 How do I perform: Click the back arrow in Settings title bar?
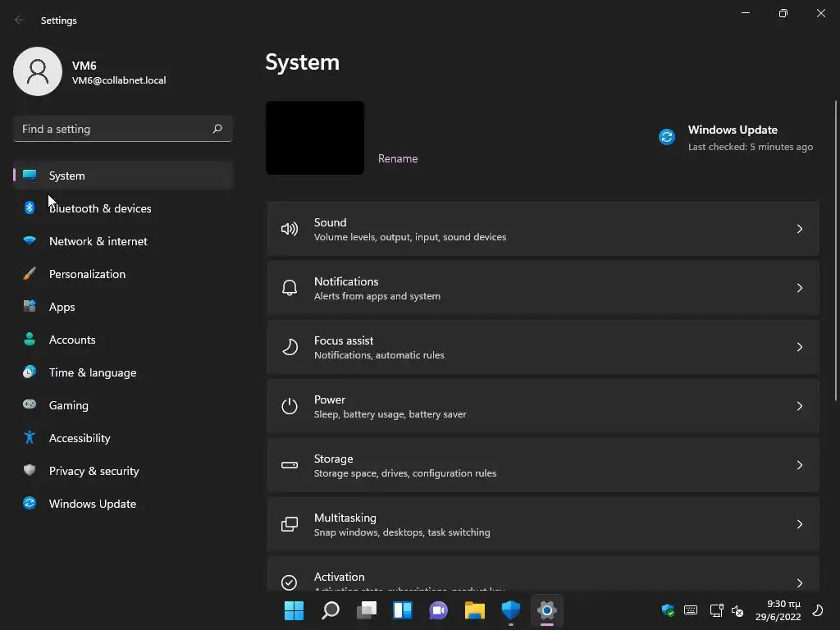[x=19, y=20]
